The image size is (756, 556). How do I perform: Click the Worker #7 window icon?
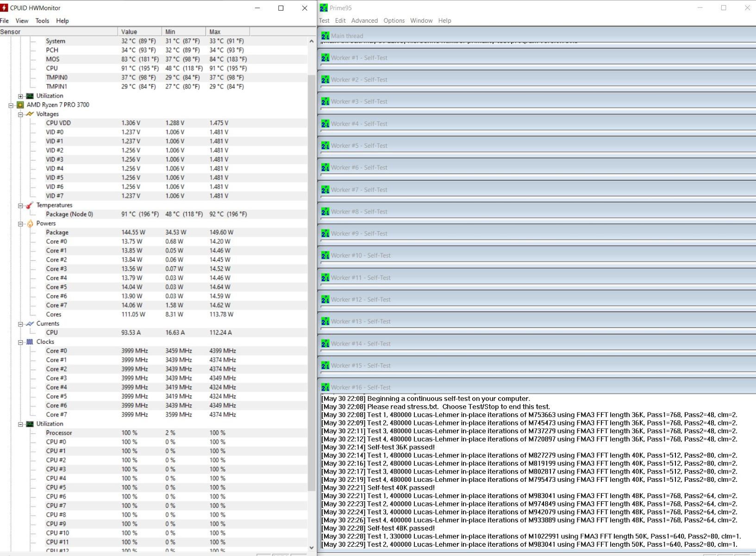[x=325, y=190]
